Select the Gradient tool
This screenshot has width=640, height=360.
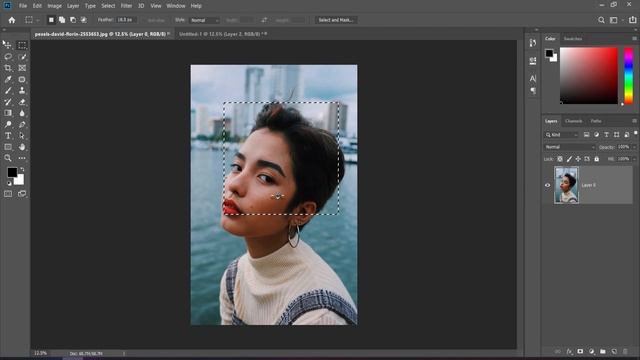(8, 113)
